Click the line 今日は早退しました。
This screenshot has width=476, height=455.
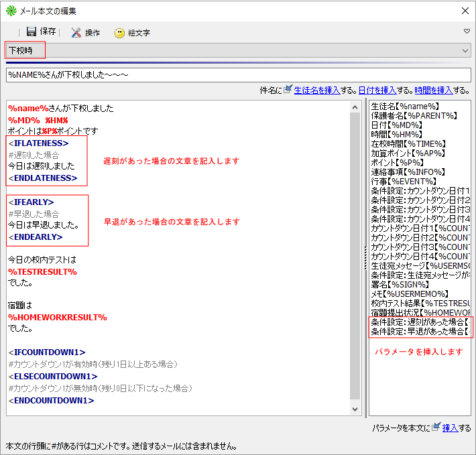click(x=44, y=224)
